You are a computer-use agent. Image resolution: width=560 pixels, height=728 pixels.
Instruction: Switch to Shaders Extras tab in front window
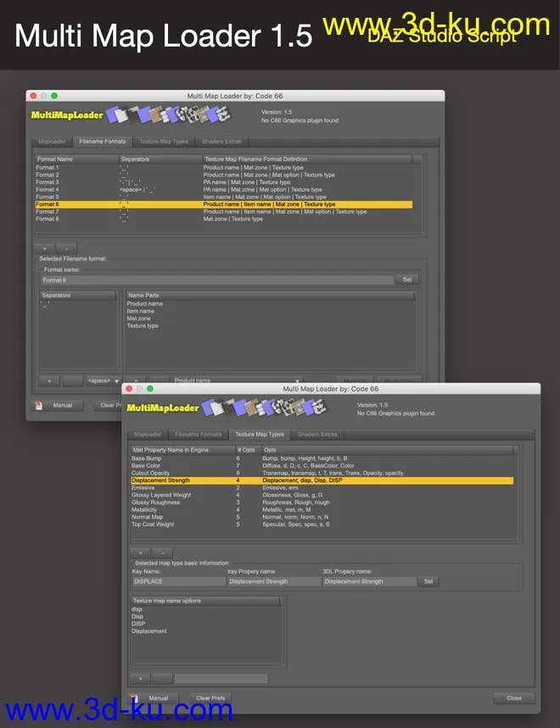(x=317, y=434)
